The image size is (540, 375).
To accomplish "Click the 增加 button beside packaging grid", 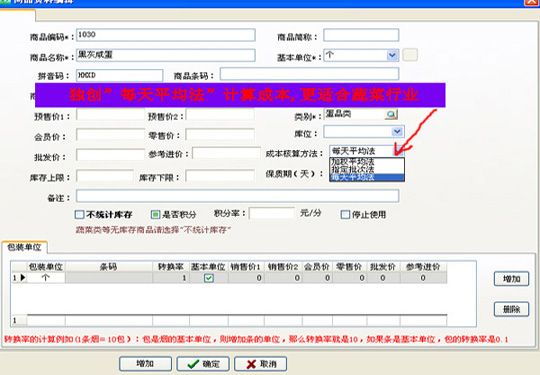I will coord(511,279).
